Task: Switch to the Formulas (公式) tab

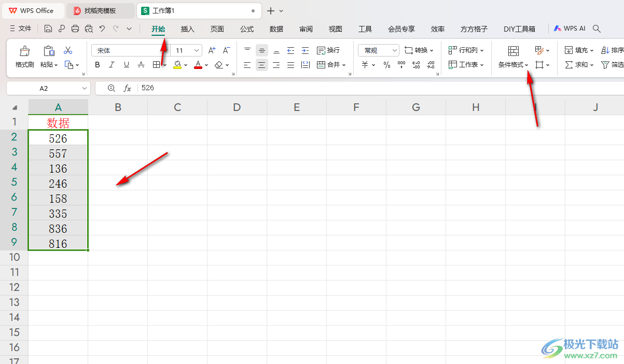Action: tap(247, 29)
